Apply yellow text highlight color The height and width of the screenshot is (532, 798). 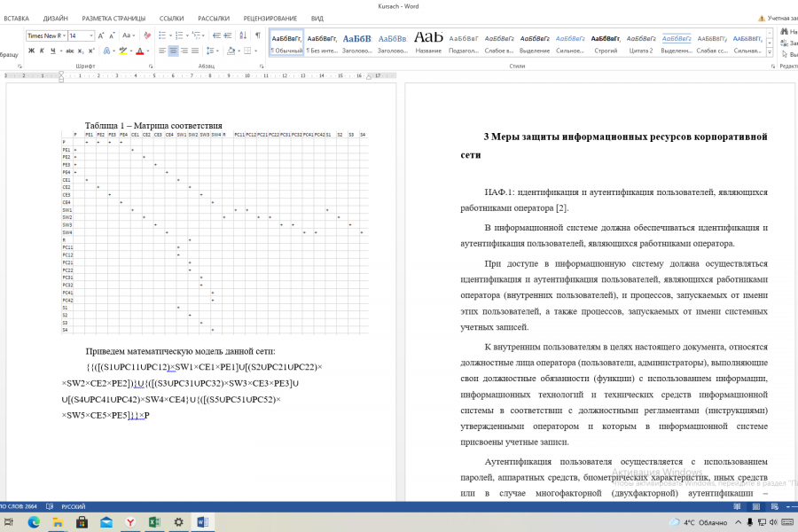(122, 51)
